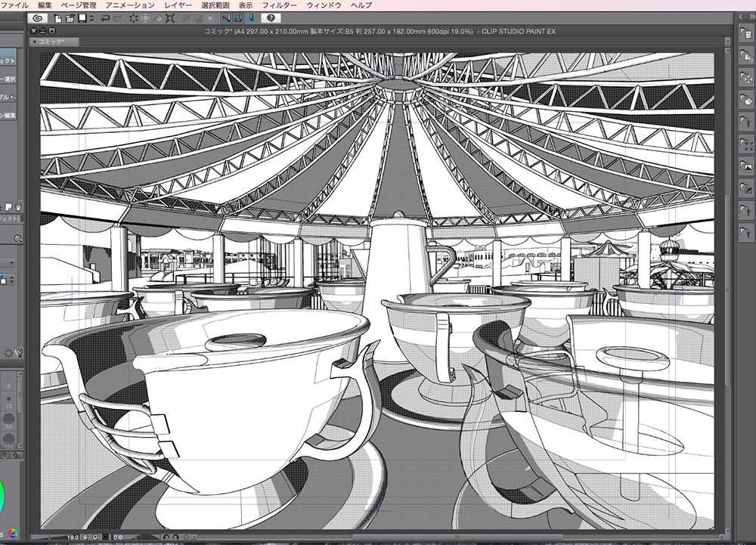Open the ファイル menu
756x545 pixels.
[14, 5]
